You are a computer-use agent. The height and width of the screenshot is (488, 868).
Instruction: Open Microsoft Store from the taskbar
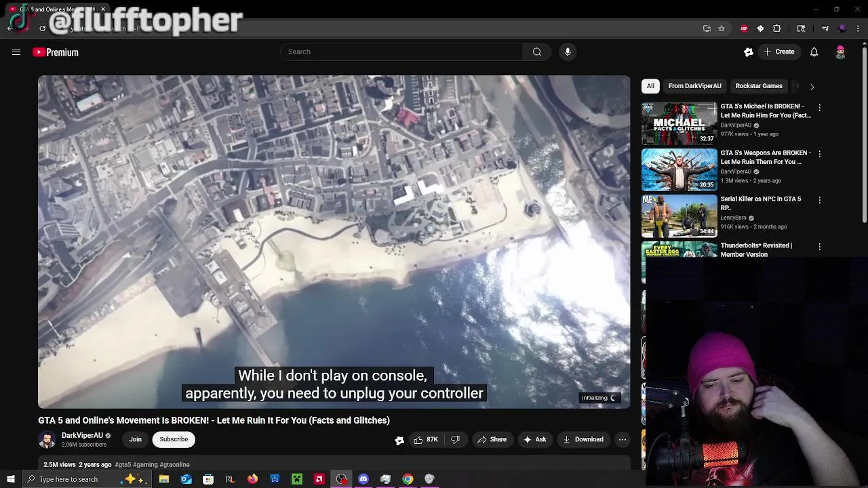208,479
